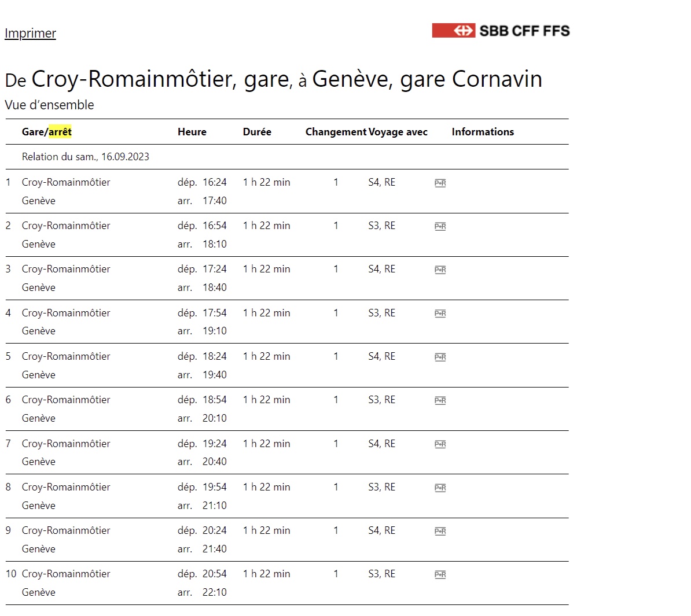The width and height of the screenshot is (691, 616).
Task: Select P+R icon on 17:54 connection
Action: [x=440, y=313]
